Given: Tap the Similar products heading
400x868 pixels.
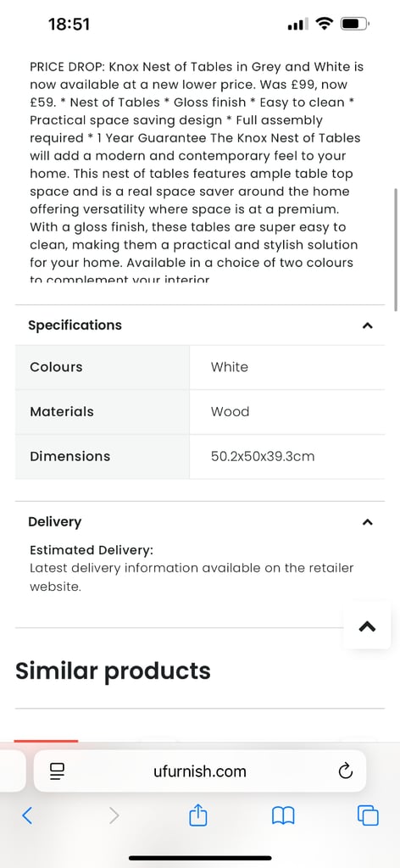Looking at the screenshot, I should [113, 671].
